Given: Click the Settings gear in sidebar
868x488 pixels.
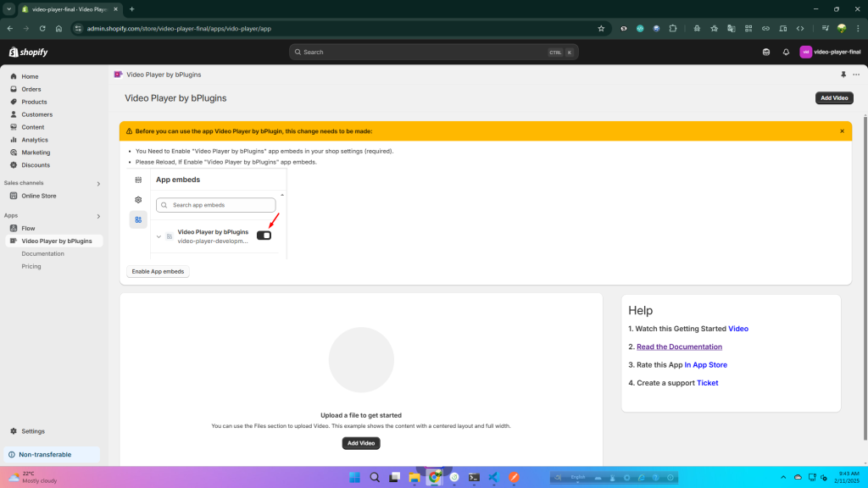Looking at the screenshot, I should [32, 431].
